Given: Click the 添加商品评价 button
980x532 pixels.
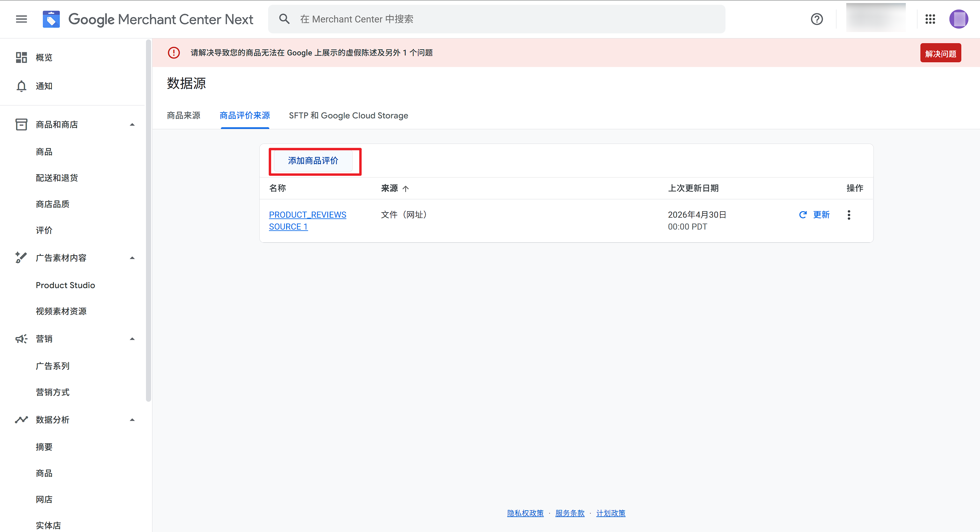Looking at the screenshot, I should 313,161.
